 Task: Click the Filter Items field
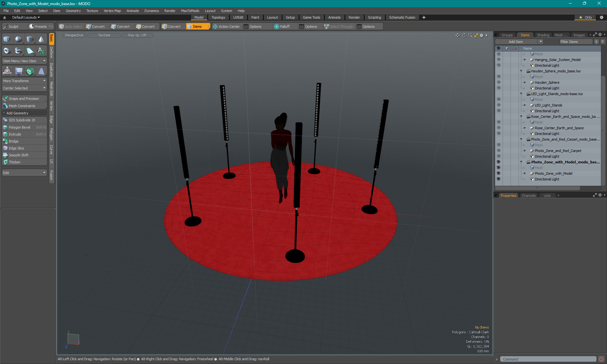[576, 42]
